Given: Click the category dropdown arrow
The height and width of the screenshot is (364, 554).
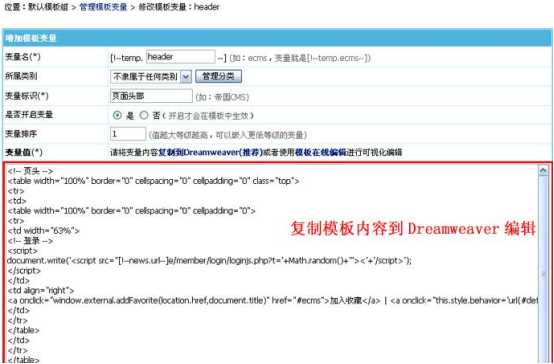Looking at the screenshot, I should [x=186, y=76].
